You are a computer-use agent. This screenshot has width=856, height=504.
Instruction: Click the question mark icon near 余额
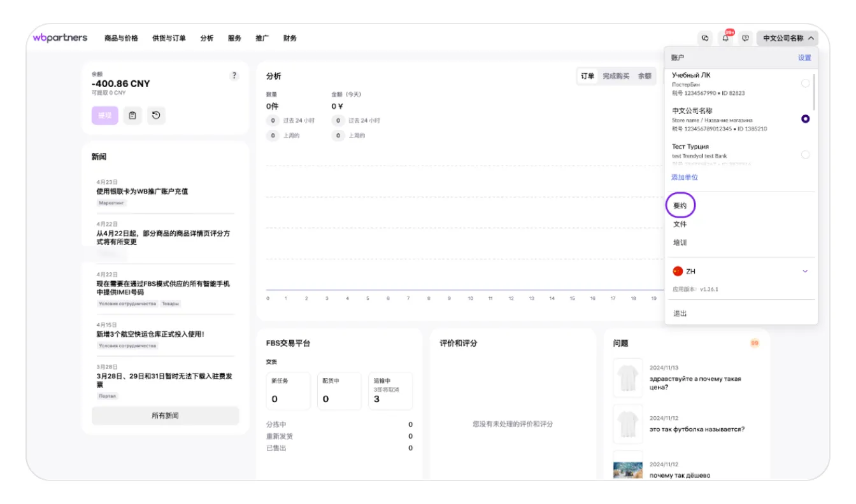click(x=234, y=75)
